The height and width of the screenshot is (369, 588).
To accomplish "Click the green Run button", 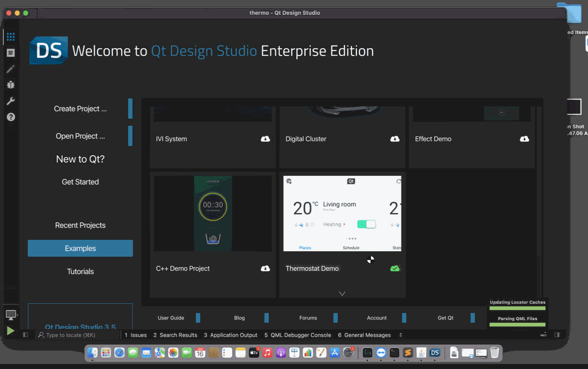I will point(11,331).
